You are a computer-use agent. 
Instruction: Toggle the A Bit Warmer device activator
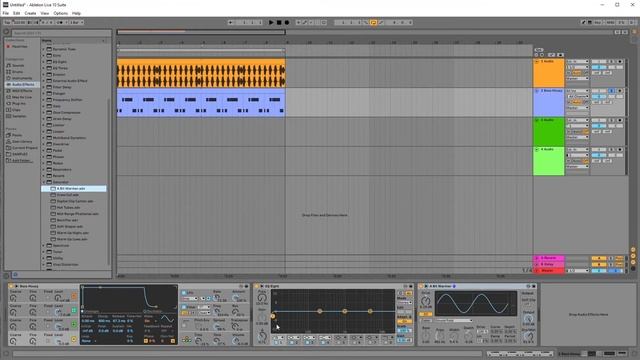coord(421,286)
